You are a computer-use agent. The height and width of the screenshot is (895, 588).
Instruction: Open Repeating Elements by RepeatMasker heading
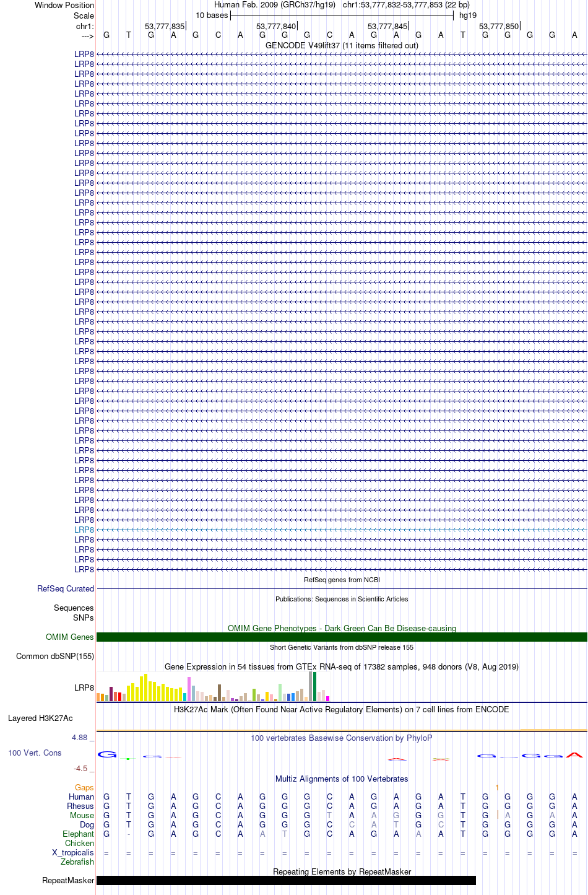[342, 871]
